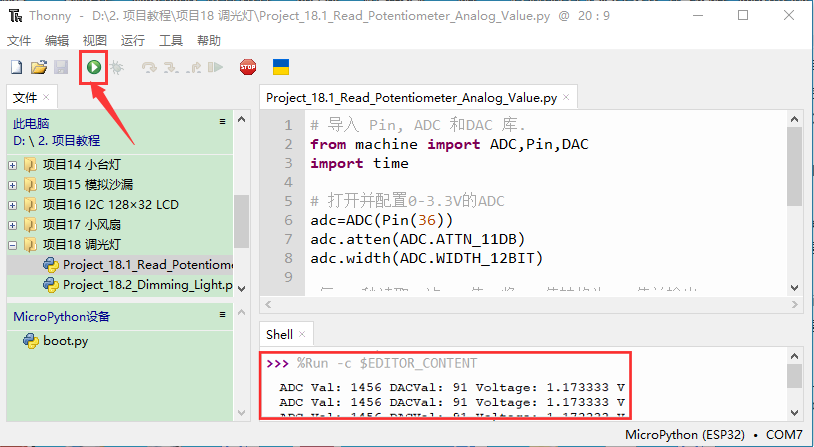This screenshot has height=447, width=814.
Task: Expand the 项目14 小台灯 folder
Action: pos(12,165)
